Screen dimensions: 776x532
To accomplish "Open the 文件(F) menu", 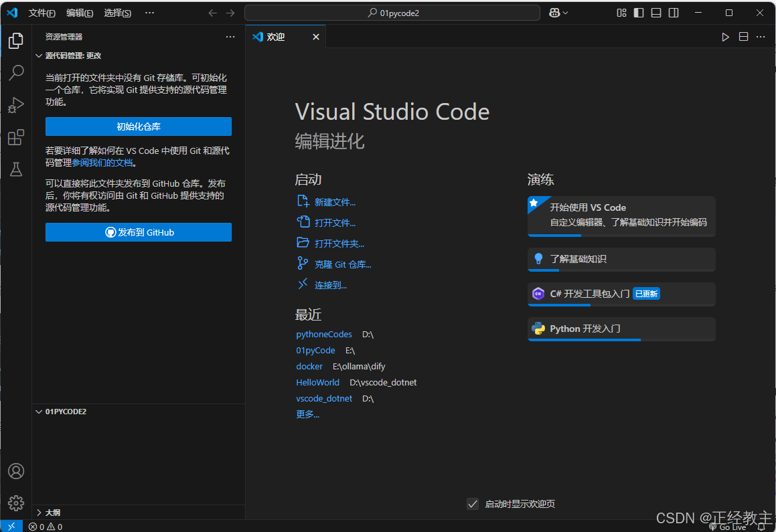I will [42, 13].
